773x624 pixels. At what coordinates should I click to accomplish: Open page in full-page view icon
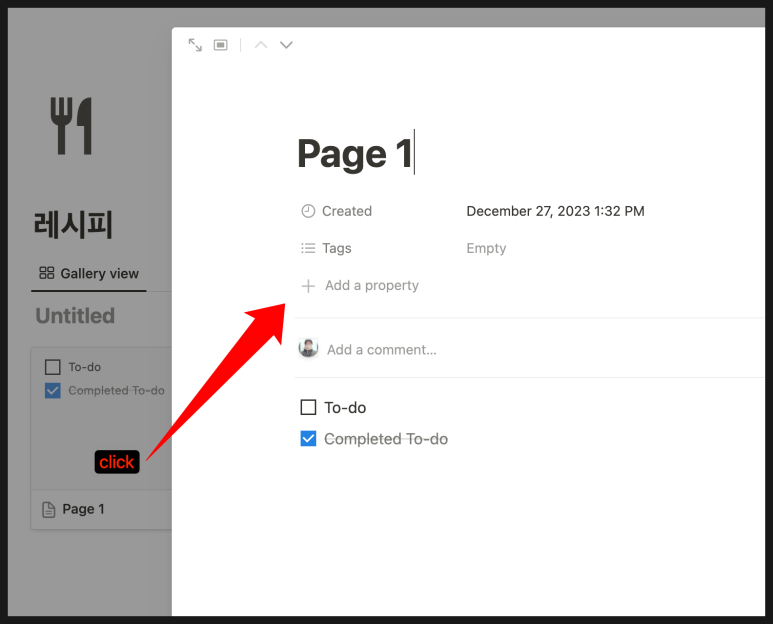[195, 45]
